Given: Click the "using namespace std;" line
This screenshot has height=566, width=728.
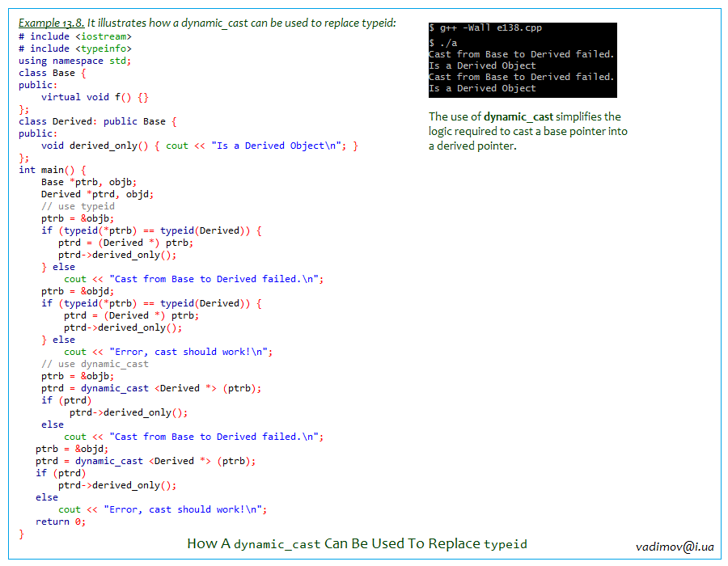Looking at the screenshot, I should (74, 61).
